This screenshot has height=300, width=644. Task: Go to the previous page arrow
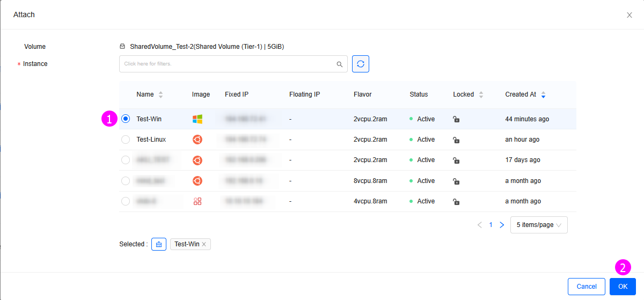point(479,225)
